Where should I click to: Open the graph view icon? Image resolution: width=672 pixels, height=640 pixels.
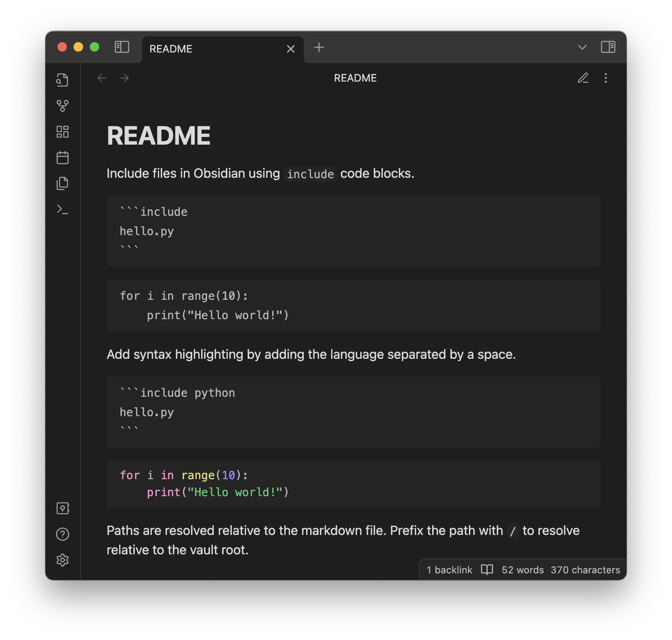[63, 106]
